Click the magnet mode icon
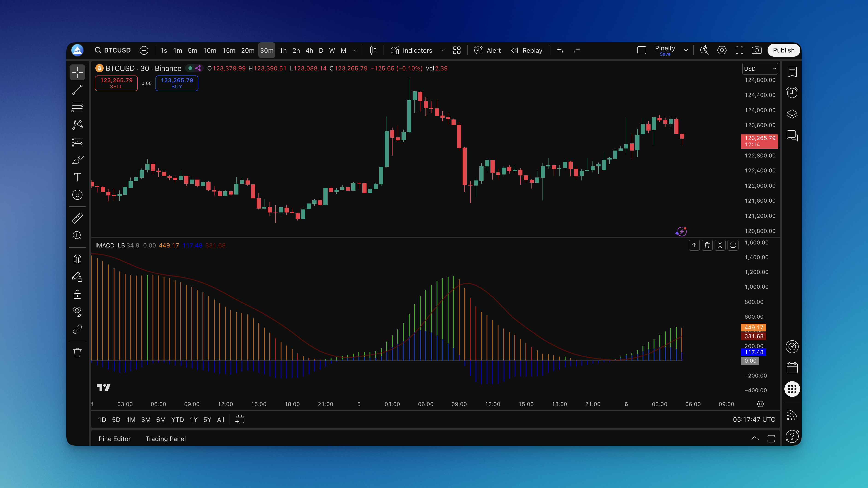This screenshot has width=868, height=488. coord(77,259)
